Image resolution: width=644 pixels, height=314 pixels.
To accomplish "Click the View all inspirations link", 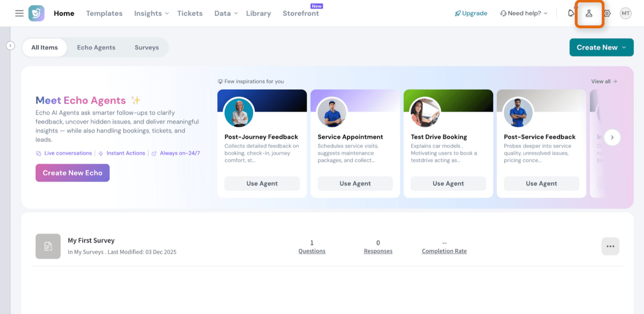I will tap(604, 81).
